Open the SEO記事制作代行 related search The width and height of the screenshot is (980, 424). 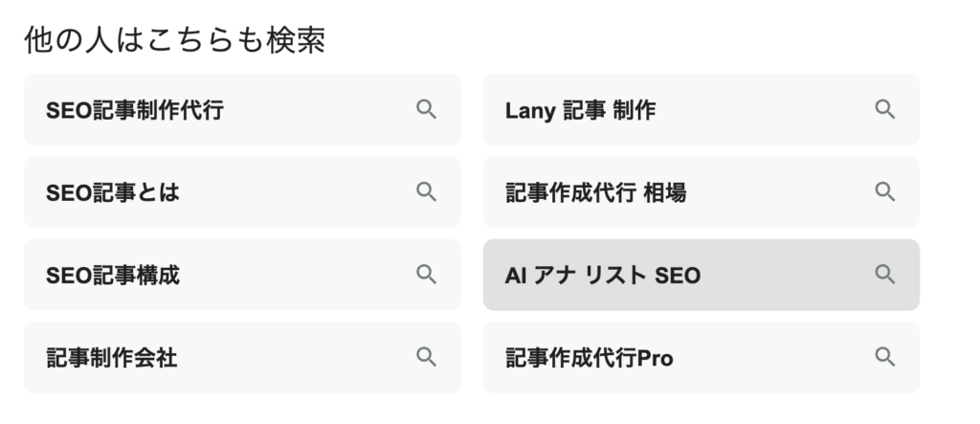coord(135,110)
